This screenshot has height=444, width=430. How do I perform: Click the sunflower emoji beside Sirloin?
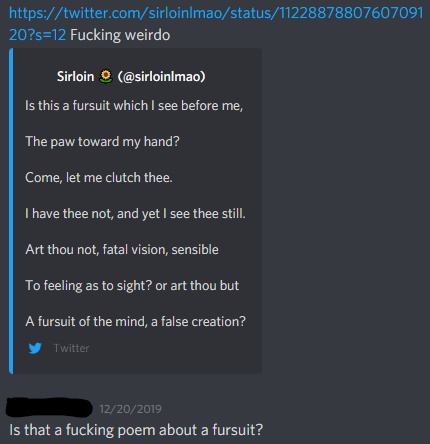106,76
